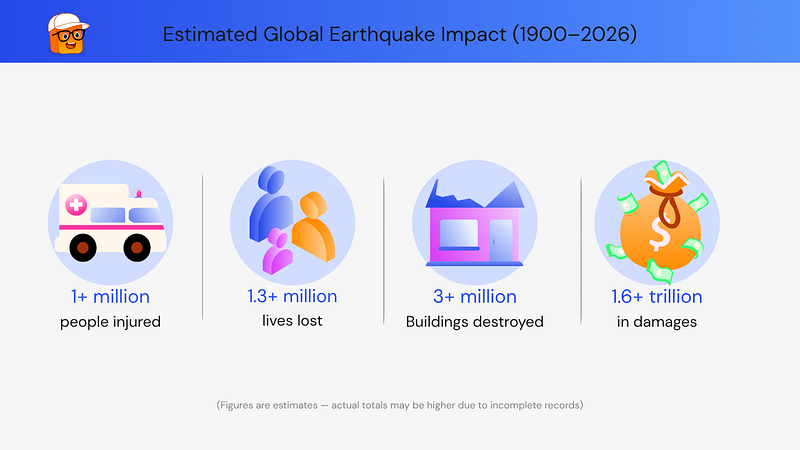
Task: Click the title 'Estimated Global Earthquake Impact (1900–2026)'
Action: [x=400, y=35]
